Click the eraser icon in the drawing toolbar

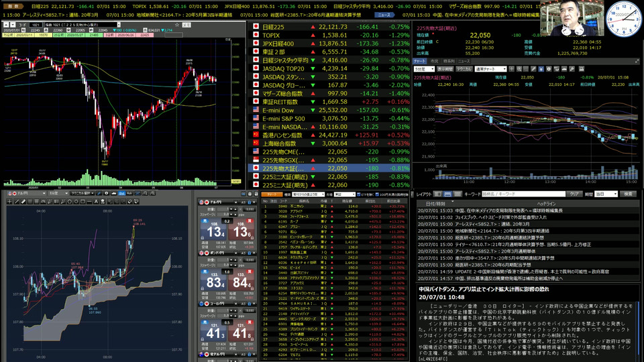point(129,202)
